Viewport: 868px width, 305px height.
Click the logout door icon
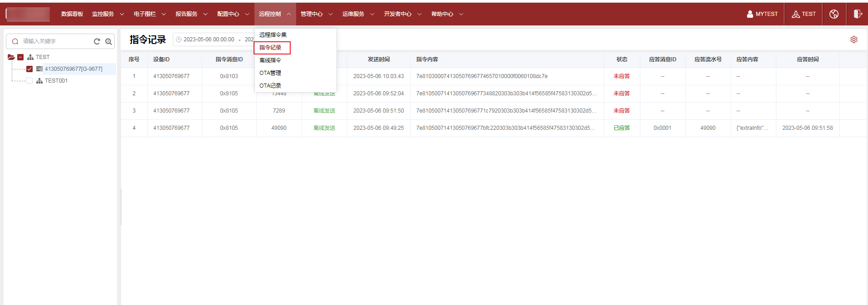[857, 14]
